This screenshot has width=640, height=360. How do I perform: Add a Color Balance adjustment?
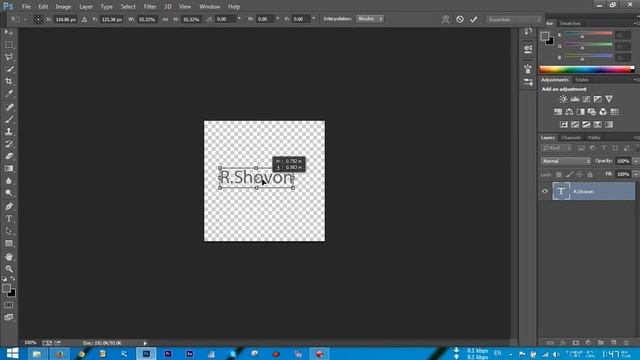click(x=569, y=112)
